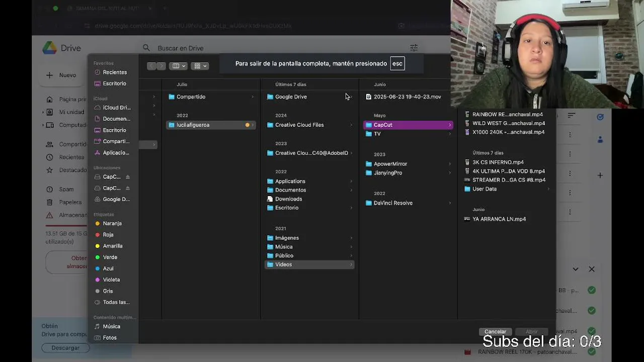Select Recientes under Favoritos in file picker sidebar
Screen dimensions: 644x362
tap(114, 72)
